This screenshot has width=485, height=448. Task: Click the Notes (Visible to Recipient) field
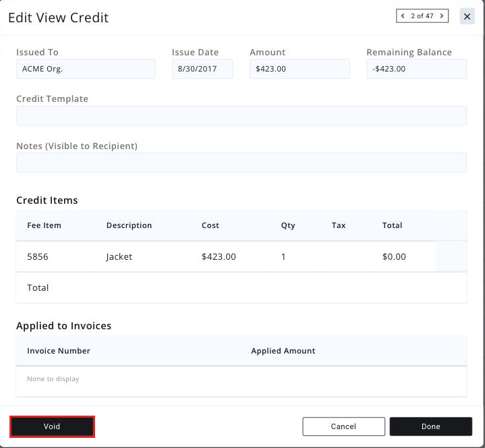coord(241,163)
